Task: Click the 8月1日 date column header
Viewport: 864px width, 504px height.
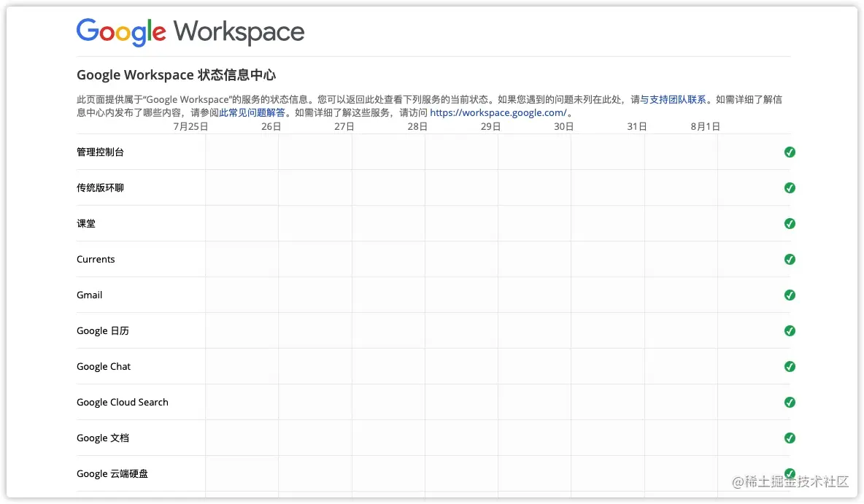Action: 706,127
